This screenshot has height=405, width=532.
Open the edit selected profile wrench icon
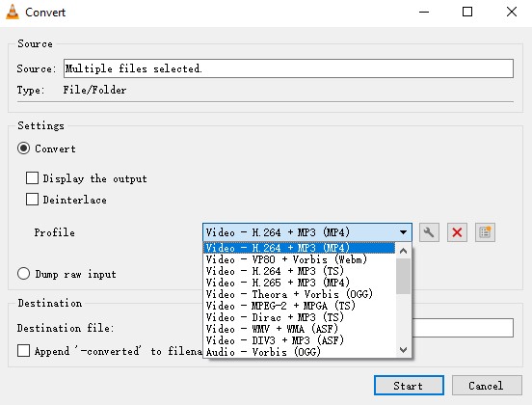[x=429, y=232]
